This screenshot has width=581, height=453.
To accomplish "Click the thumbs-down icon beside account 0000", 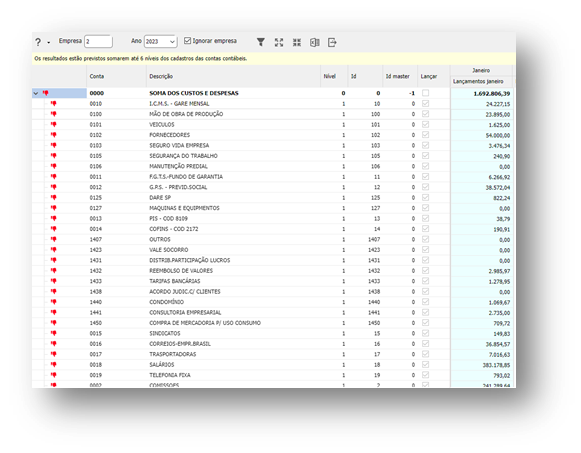I will pos(46,93).
